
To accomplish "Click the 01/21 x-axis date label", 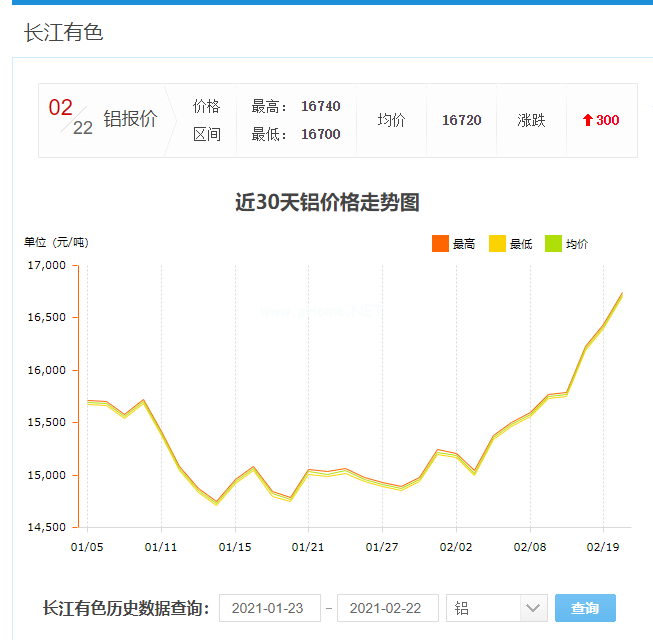I will coord(308,547).
